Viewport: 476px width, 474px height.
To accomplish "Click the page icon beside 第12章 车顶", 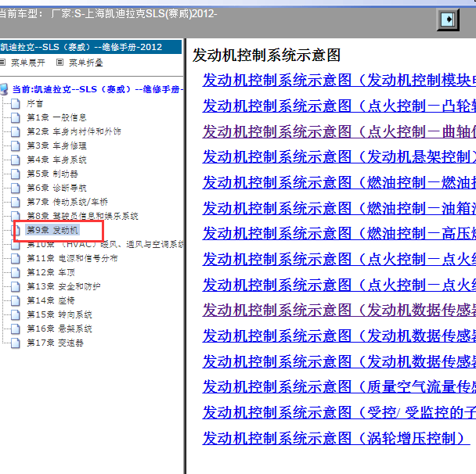I will [x=15, y=273].
